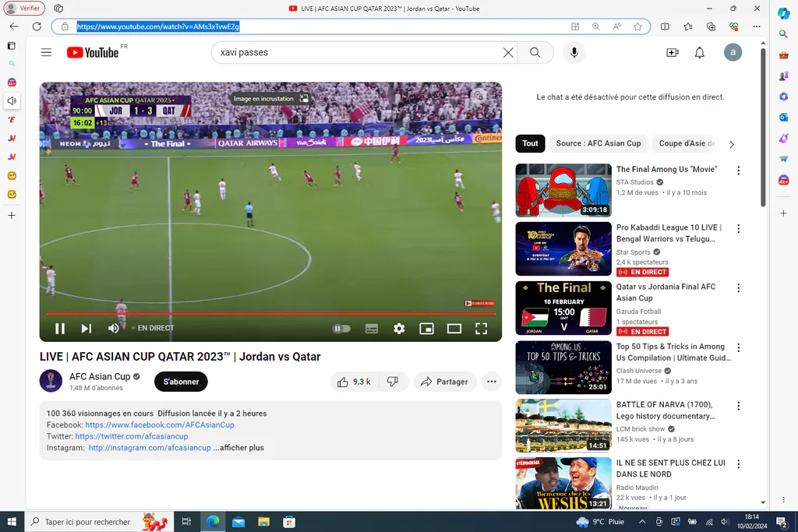Open player settings gear
The image size is (798, 532).
[399, 329]
